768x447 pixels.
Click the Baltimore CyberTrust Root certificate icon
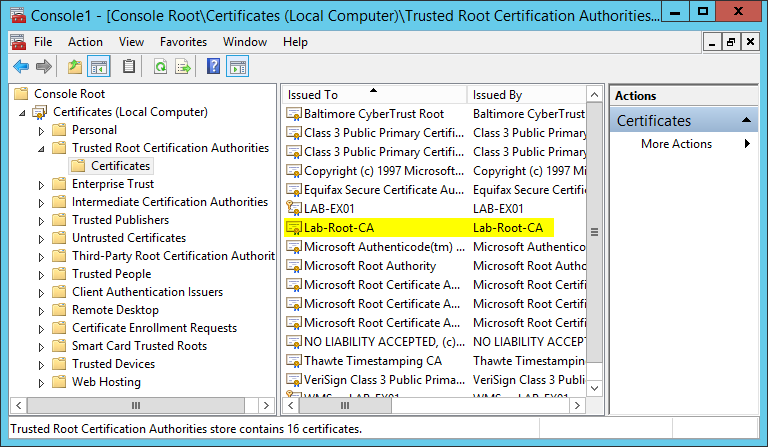point(294,114)
